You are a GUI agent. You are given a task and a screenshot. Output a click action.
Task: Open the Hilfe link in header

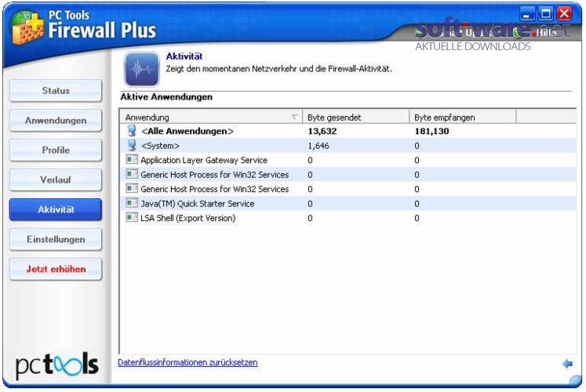[x=547, y=33]
